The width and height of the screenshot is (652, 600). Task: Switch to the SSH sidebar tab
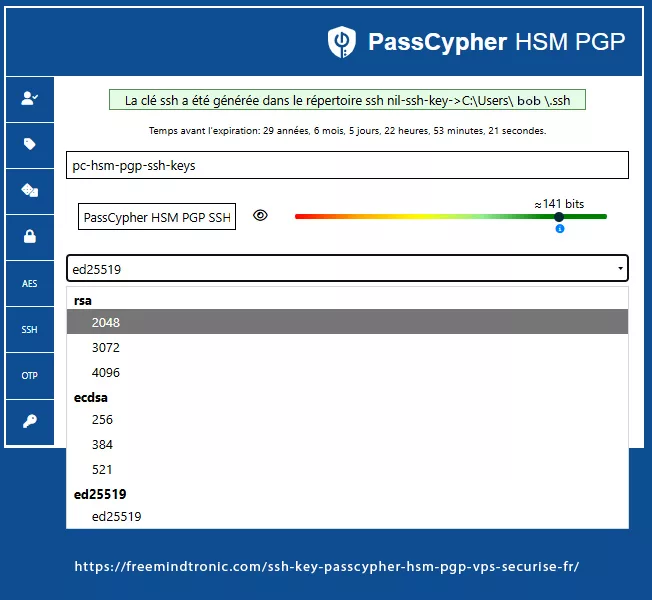pos(29,329)
